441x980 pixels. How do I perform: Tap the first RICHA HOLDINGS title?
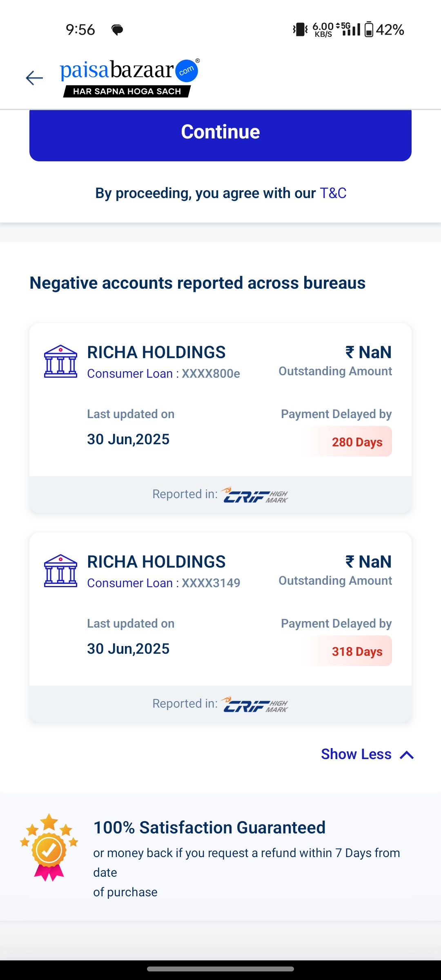click(x=156, y=352)
